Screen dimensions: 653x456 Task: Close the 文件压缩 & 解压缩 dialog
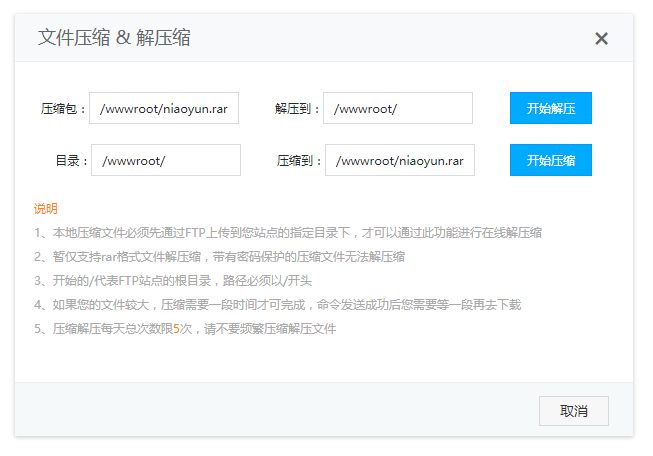(601, 39)
